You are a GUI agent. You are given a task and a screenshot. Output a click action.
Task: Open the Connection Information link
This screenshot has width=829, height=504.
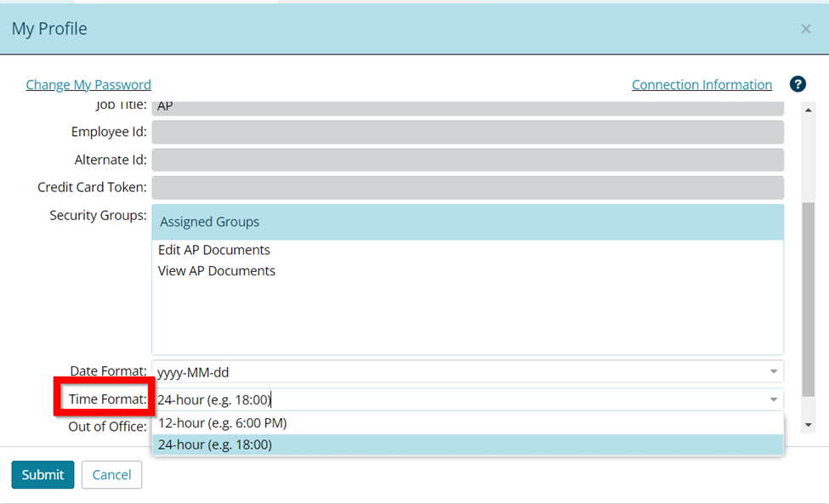pyautogui.click(x=701, y=85)
